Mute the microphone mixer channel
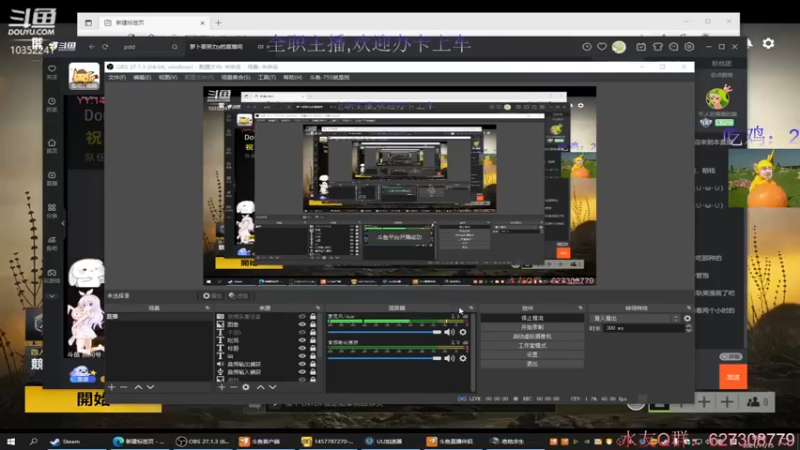The width and height of the screenshot is (800, 450). 449,332
